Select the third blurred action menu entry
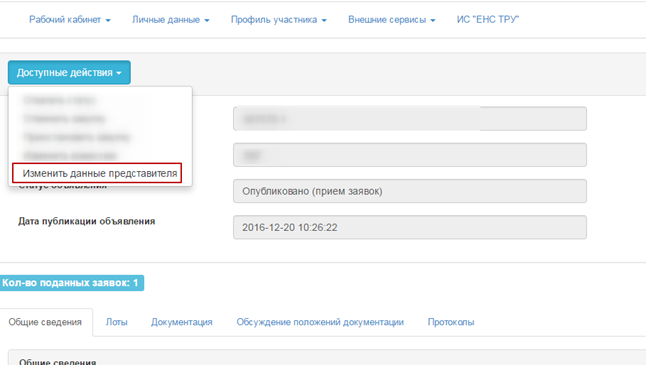The height and width of the screenshot is (365, 646). (x=77, y=137)
